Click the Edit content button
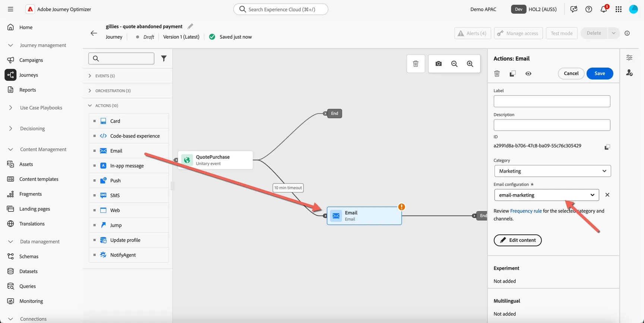Screen dimensions: 644x323 tap(518, 240)
